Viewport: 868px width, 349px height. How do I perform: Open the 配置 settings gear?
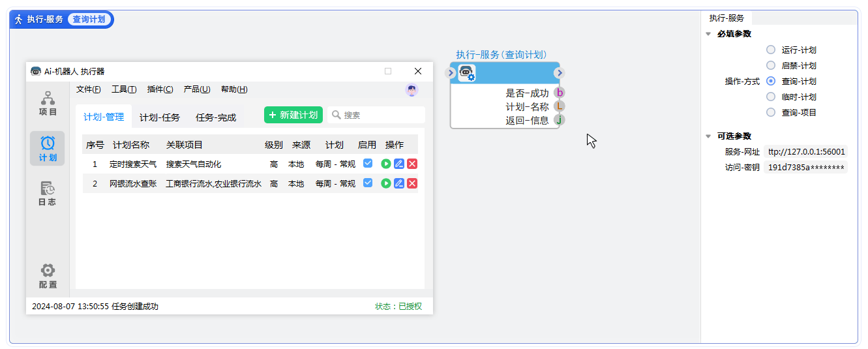48,276
